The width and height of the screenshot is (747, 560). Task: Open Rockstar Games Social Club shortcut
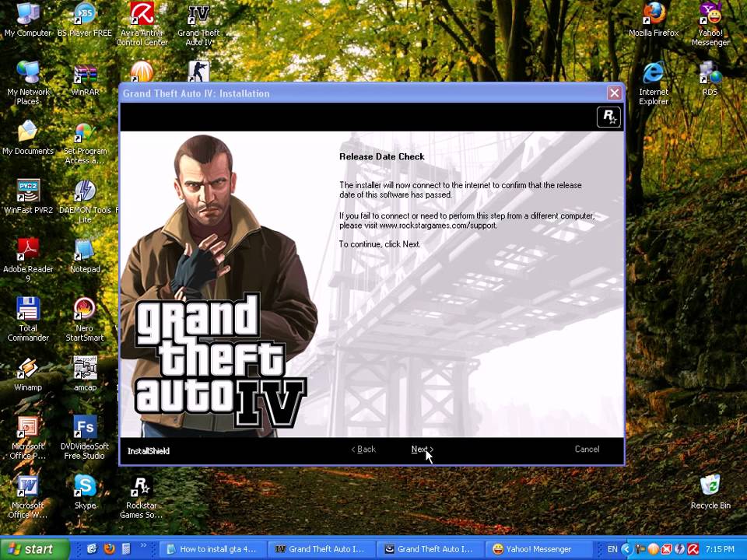coord(141,496)
